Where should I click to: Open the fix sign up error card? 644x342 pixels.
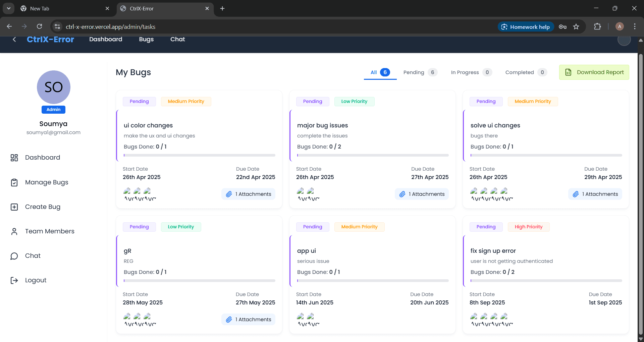tap(546, 275)
